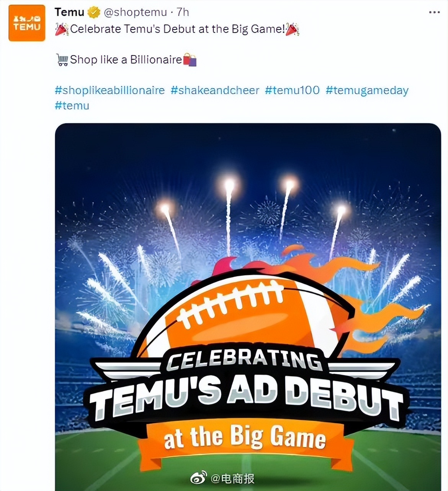Click the party popper emoji before "Celebrate"
The image size is (448, 491).
(62, 29)
